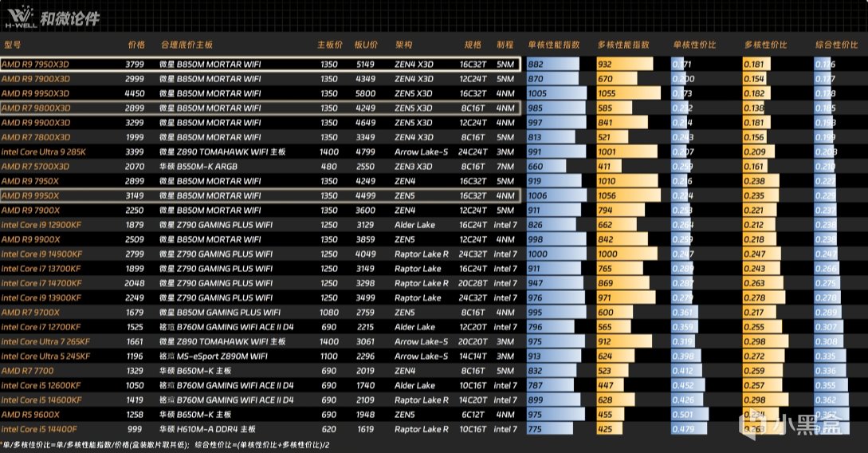Select the AMD R7 7800X3D model name

(x=35, y=137)
